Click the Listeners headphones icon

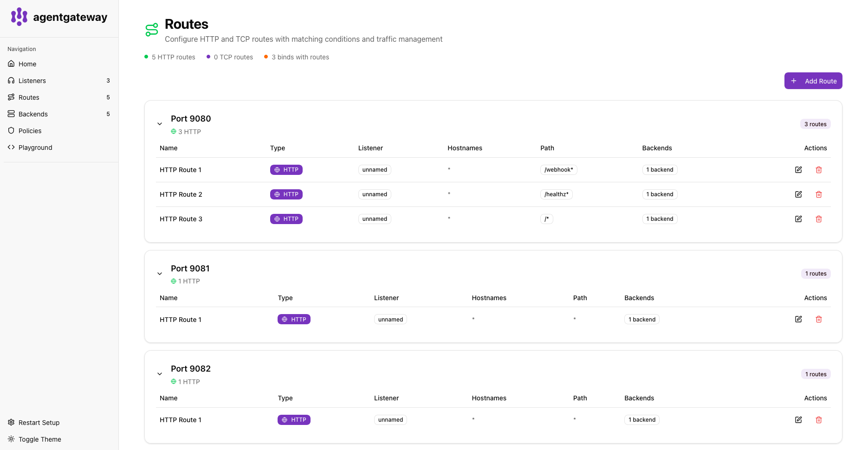coord(11,80)
